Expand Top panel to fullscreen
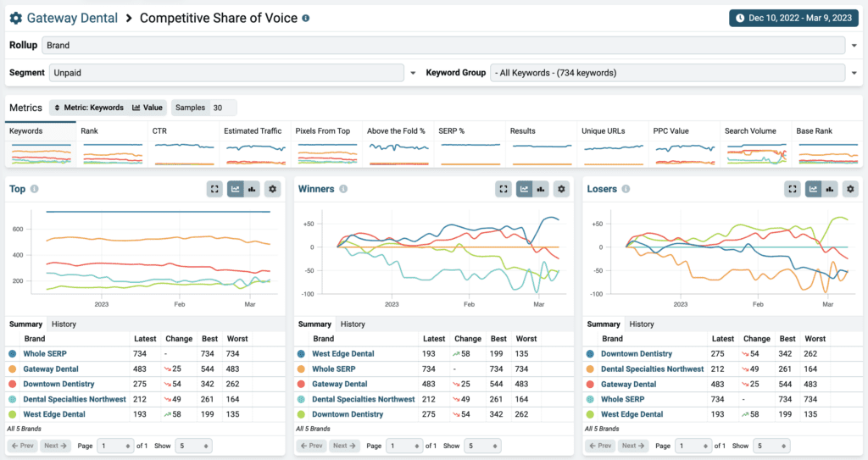Viewport: 868px width, 460px height. (x=214, y=189)
